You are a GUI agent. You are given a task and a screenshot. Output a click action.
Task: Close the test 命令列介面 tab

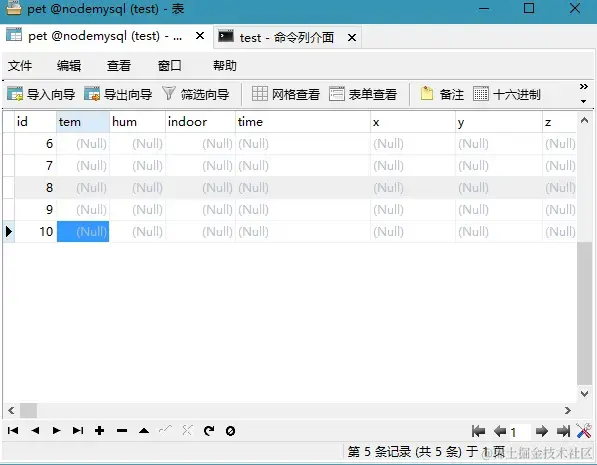(x=352, y=37)
